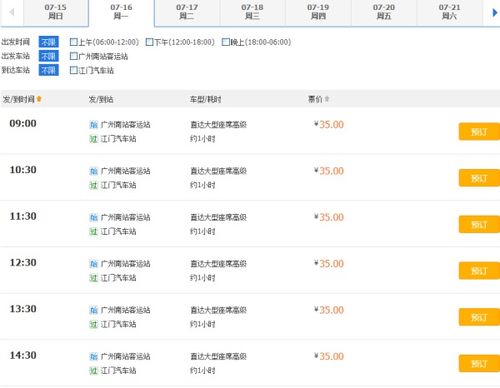
Task: Book the 13:30 bus
Action: [x=479, y=317]
